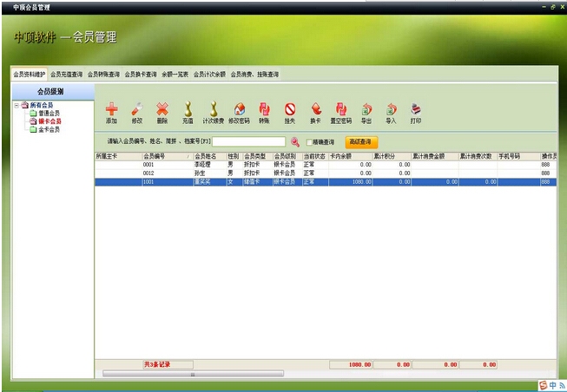Select 金卡会员 in the member tree
This screenshot has width=567, height=392.
pyautogui.click(x=49, y=129)
